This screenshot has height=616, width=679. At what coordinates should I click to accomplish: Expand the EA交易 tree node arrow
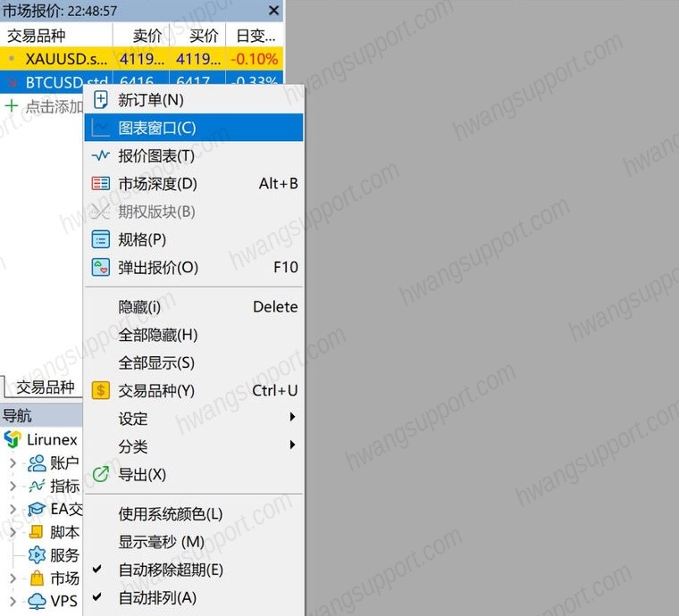[x=13, y=509]
